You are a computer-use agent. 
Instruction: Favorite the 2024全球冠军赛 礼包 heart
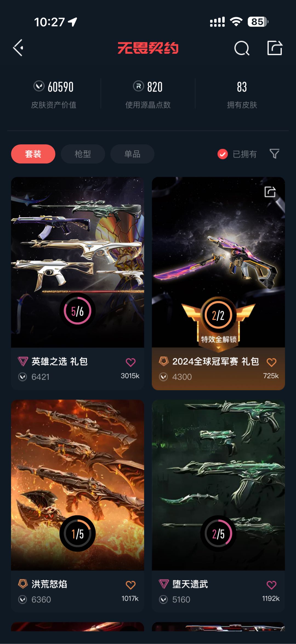pos(271,362)
